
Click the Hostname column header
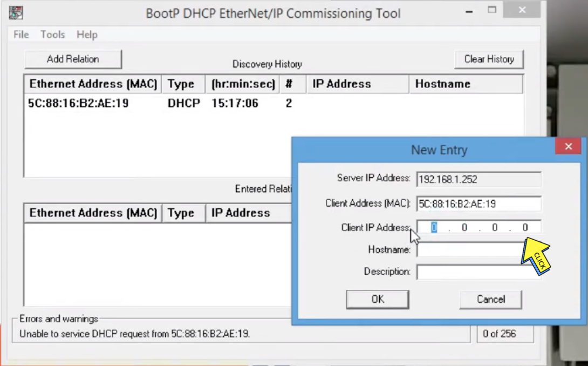pyautogui.click(x=466, y=84)
